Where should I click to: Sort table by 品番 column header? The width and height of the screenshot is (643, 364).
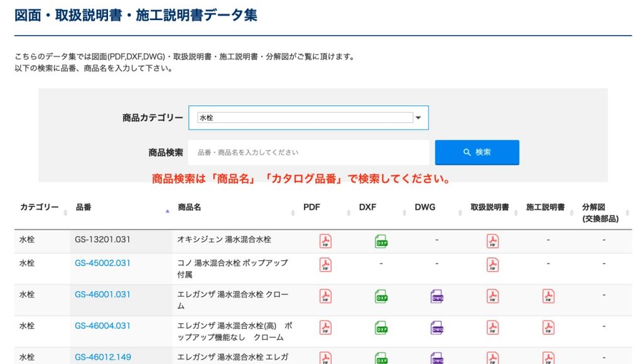coord(84,207)
